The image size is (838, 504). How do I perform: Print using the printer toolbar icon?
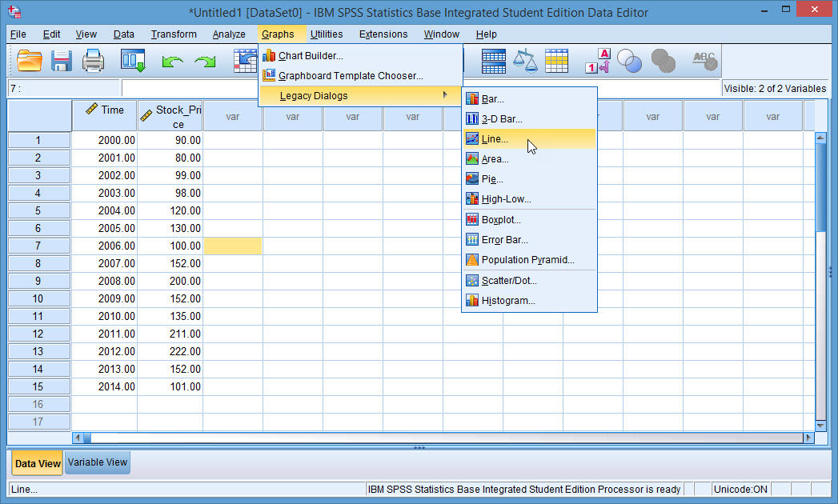(x=93, y=60)
